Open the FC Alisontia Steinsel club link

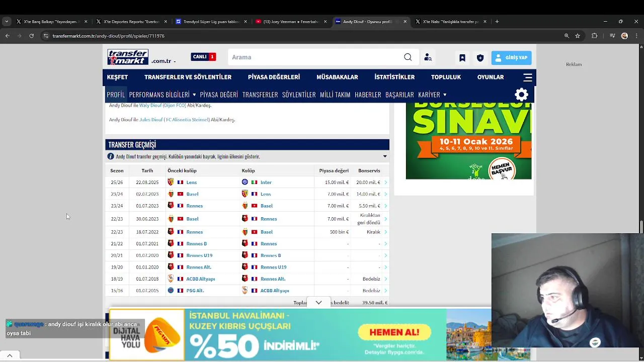coord(187,120)
